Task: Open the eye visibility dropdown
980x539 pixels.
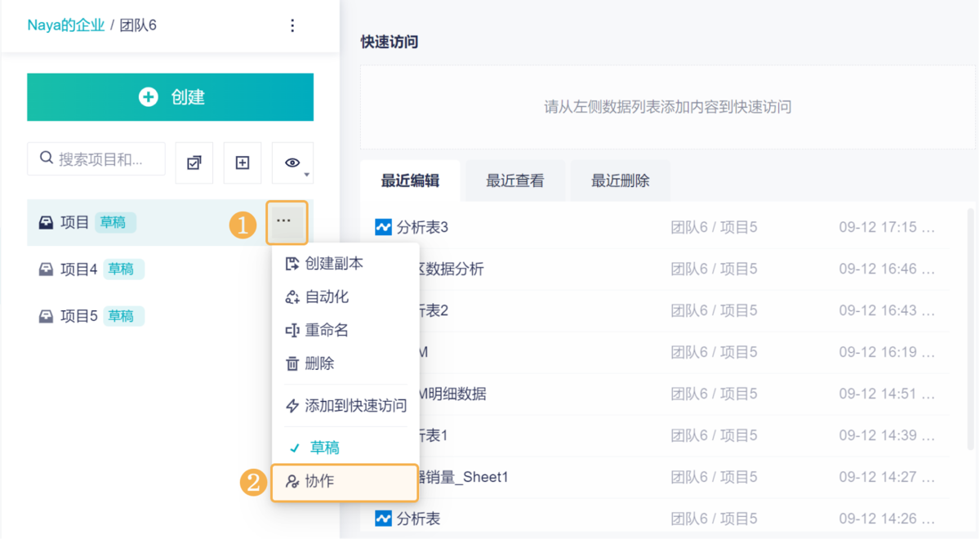Action: (292, 163)
